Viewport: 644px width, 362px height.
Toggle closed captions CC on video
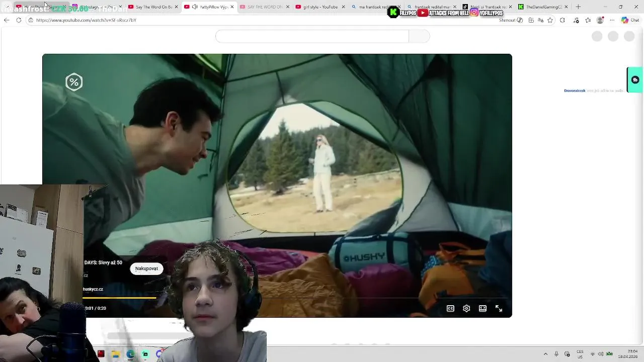(450, 308)
